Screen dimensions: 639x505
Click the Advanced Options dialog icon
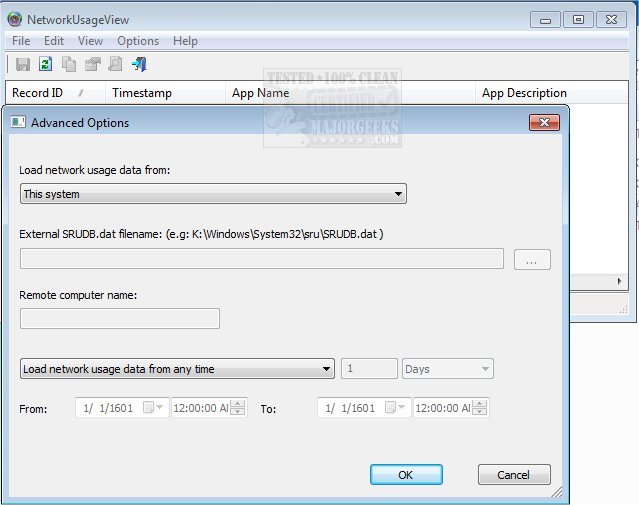[18, 122]
